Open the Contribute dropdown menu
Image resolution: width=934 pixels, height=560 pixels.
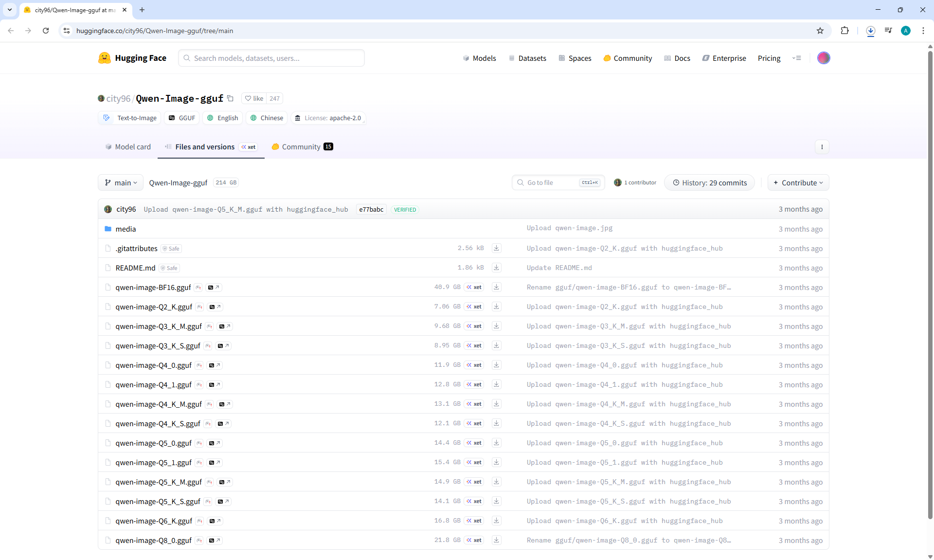(x=798, y=183)
